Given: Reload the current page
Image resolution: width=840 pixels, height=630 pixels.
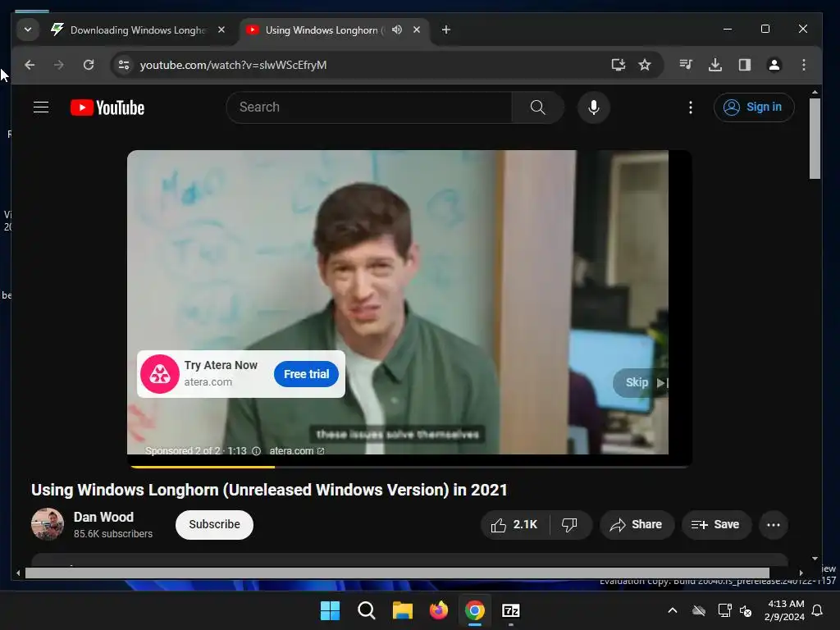Looking at the screenshot, I should (x=89, y=65).
